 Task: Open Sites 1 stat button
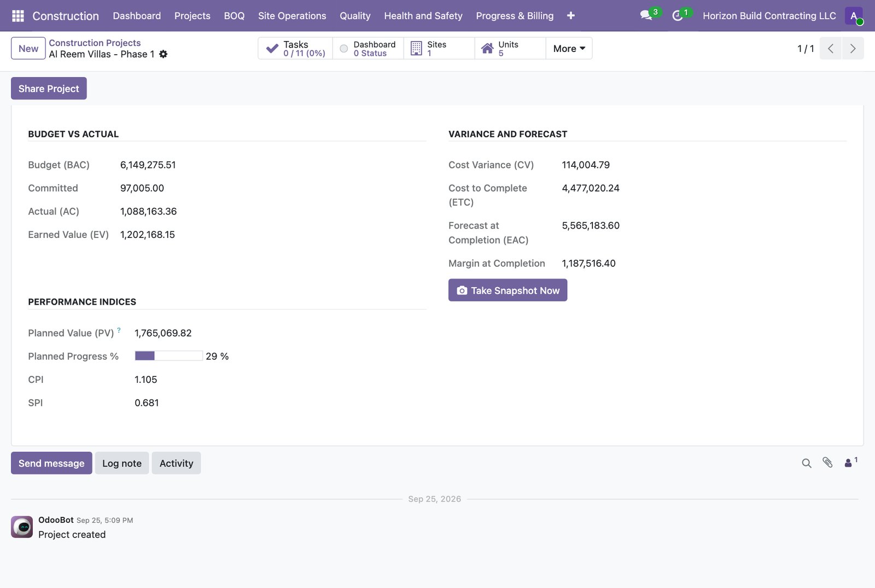pyautogui.click(x=439, y=48)
